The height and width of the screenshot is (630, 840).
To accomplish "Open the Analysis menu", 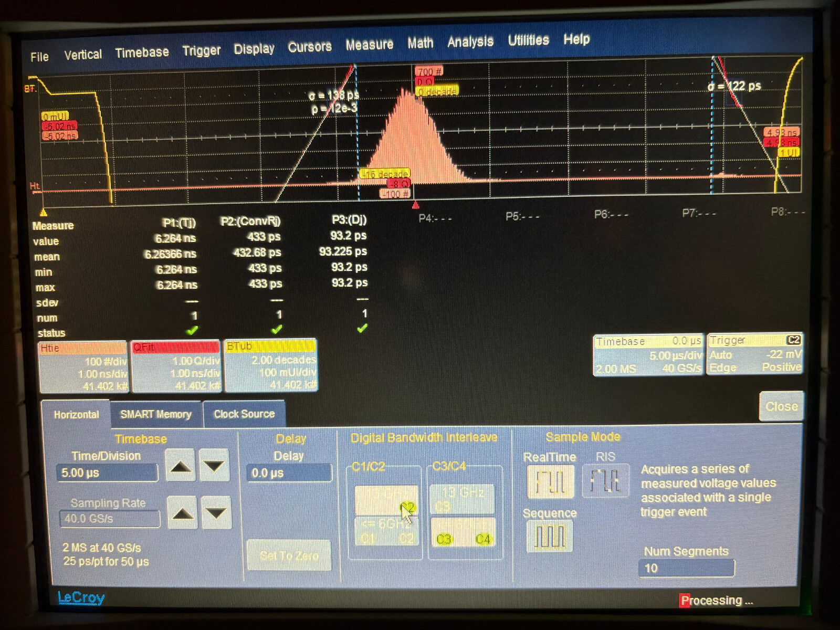I will point(470,41).
